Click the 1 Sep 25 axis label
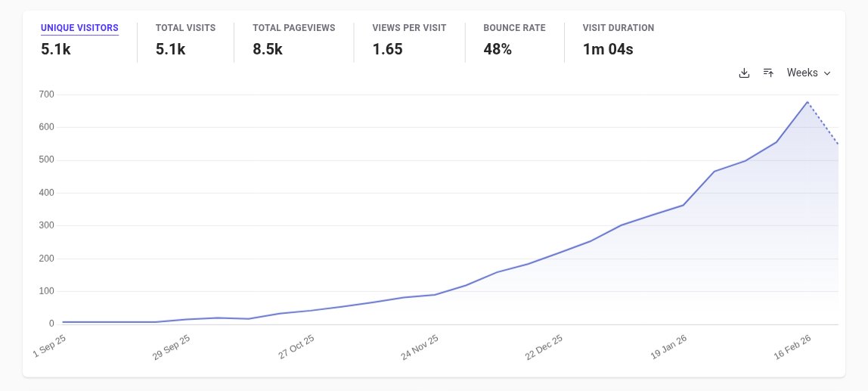The width and height of the screenshot is (868, 391). click(x=51, y=346)
